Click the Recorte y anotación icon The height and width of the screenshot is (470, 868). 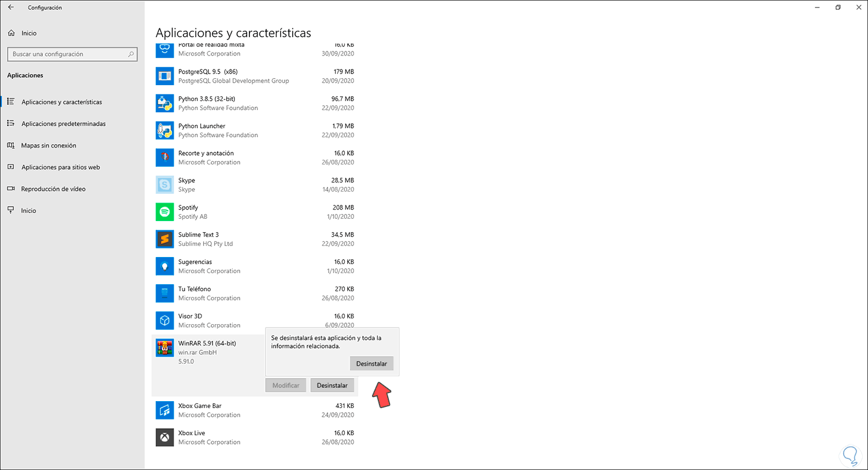coord(165,157)
